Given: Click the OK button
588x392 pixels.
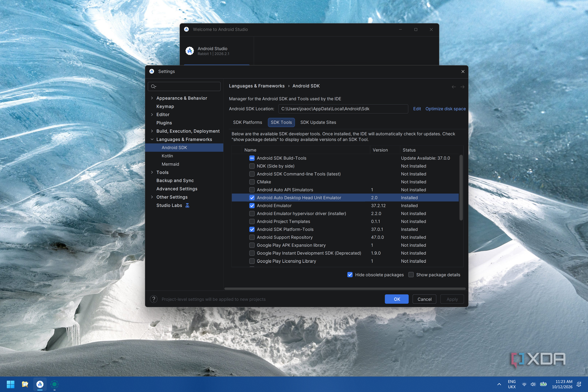Looking at the screenshot, I should (x=397, y=299).
